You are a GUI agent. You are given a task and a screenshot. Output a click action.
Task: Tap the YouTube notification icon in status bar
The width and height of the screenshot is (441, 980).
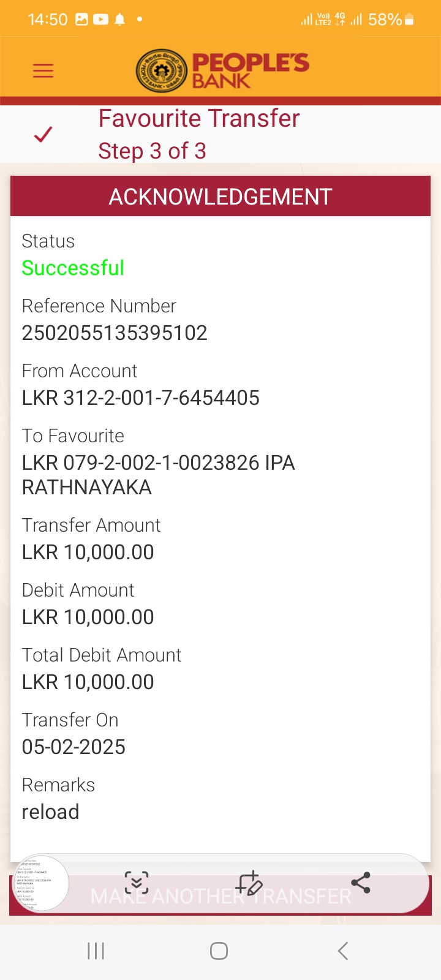100,20
